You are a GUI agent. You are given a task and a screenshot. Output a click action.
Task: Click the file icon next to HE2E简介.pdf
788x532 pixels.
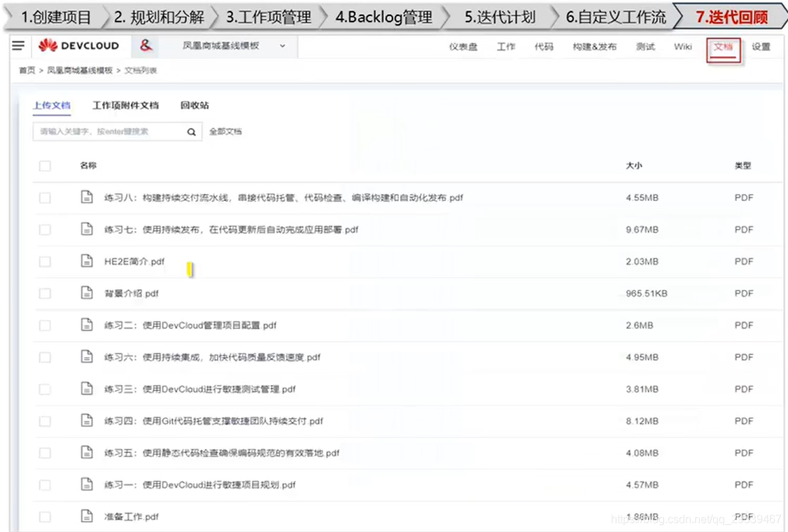[x=86, y=261]
